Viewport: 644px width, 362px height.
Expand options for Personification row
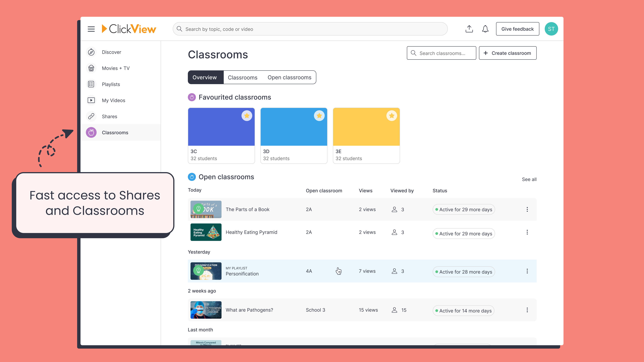527,271
